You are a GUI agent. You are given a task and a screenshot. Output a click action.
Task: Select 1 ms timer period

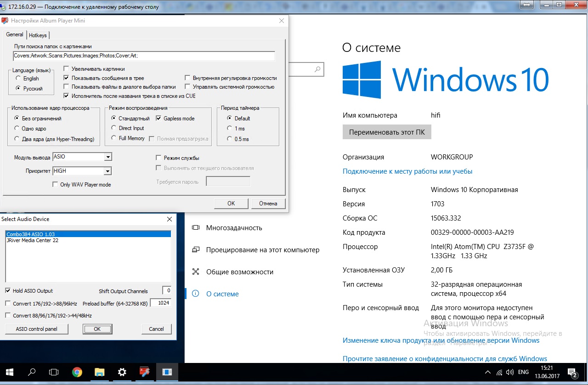click(x=230, y=129)
